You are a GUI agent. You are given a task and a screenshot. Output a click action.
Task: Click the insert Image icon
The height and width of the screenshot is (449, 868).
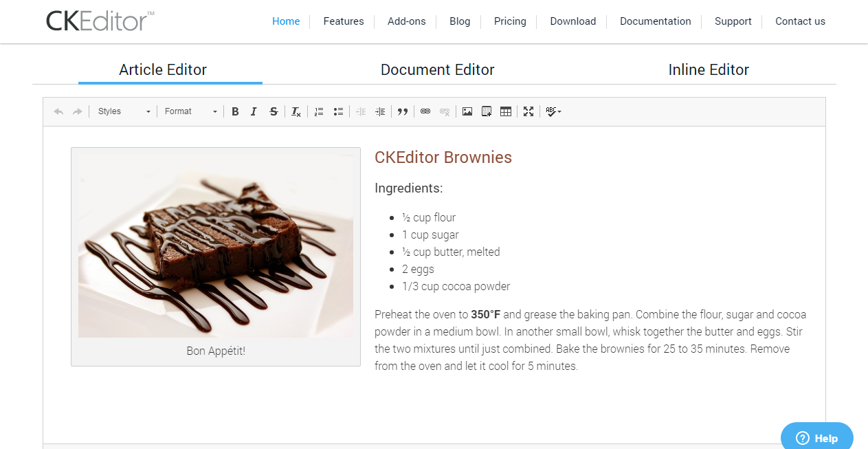[467, 111]
